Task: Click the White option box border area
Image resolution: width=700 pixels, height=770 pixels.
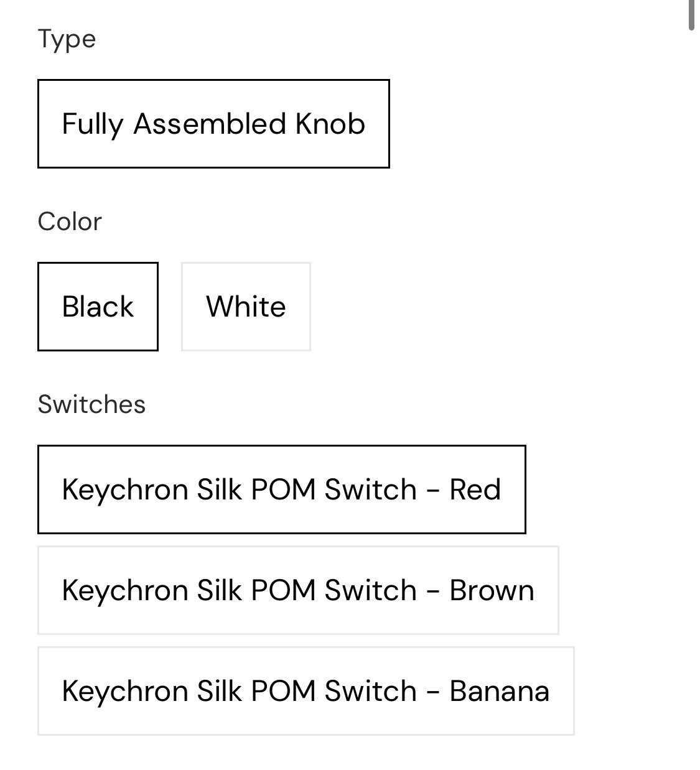Action: click(x=246, y=307)
